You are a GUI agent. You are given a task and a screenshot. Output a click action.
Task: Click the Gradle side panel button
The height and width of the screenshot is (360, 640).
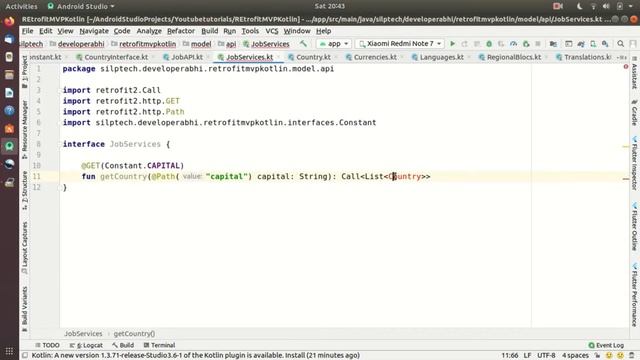coord(634,112)
